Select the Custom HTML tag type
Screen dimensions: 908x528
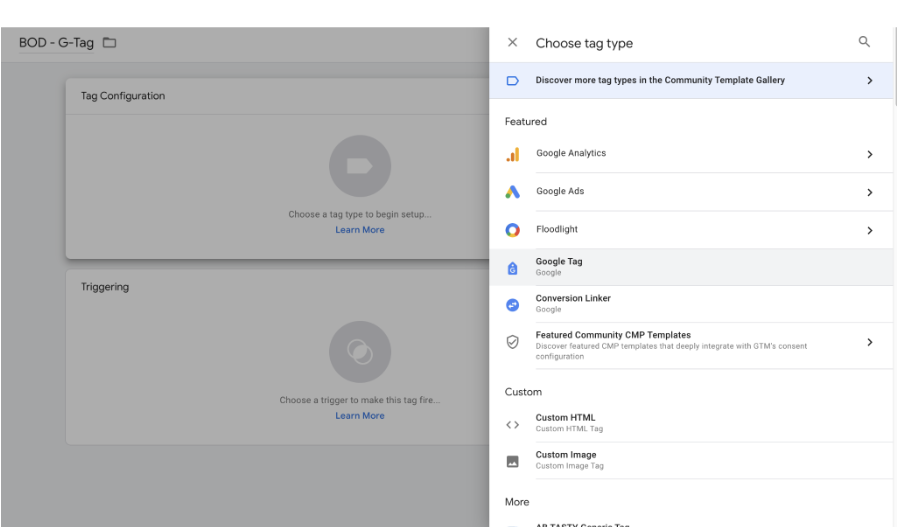coord(691,423)
